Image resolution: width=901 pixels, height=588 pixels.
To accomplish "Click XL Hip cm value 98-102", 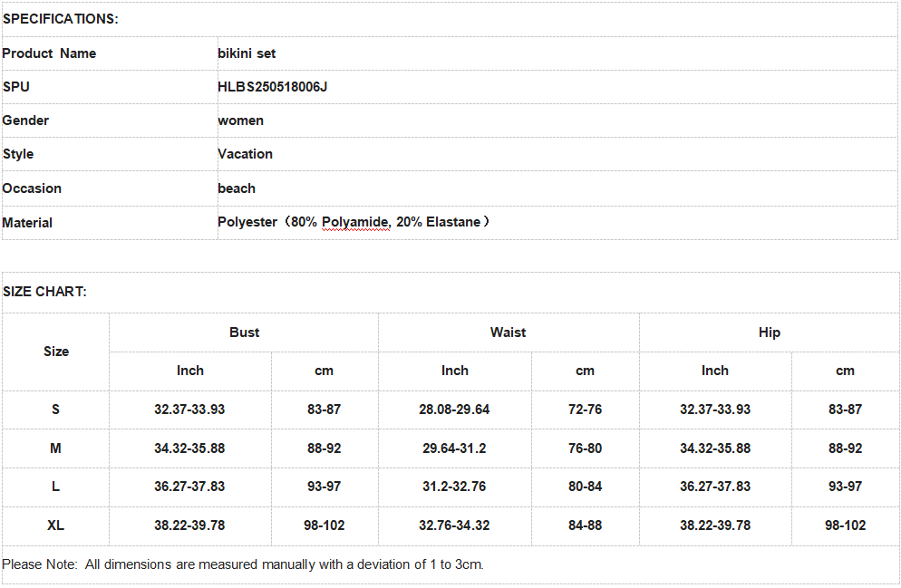I will point(846,525).
